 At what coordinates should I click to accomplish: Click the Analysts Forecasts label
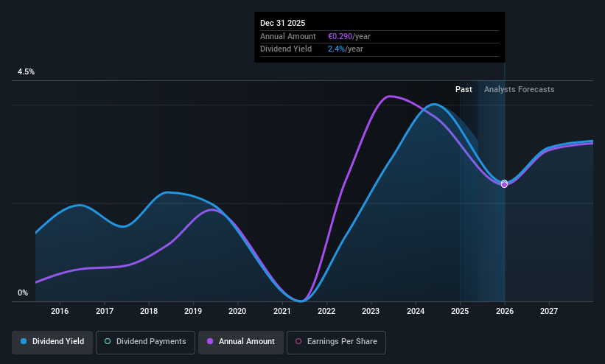(x=519, y=89)
